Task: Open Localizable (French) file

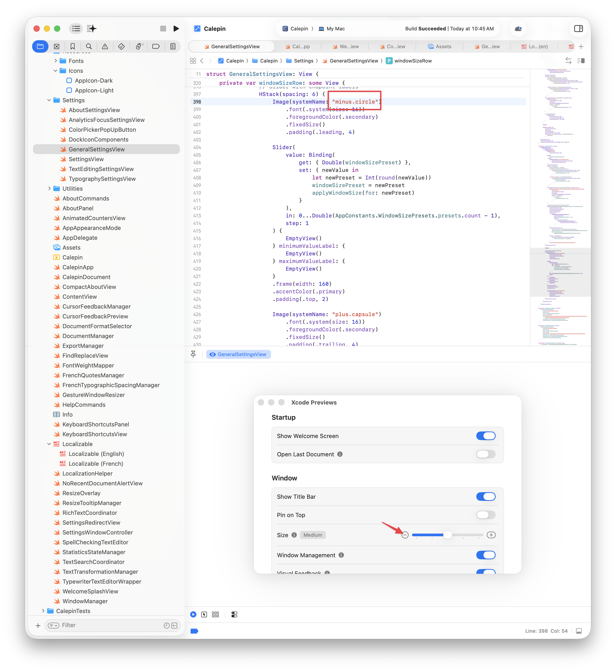Action: coord(96,463)
